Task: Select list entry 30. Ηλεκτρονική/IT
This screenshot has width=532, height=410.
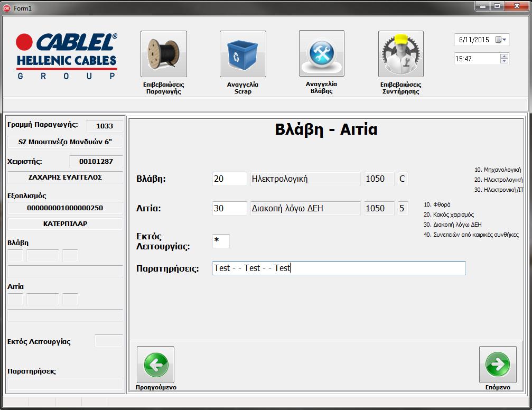Action: coord(499,190)
